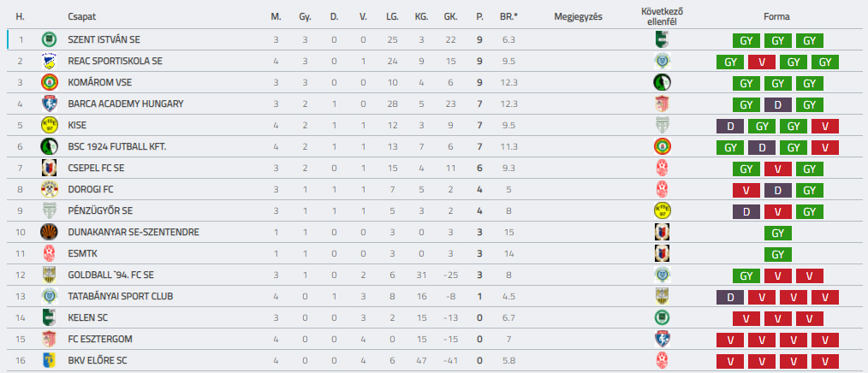
Task: Click the BR.* column header
Action: 508,16
